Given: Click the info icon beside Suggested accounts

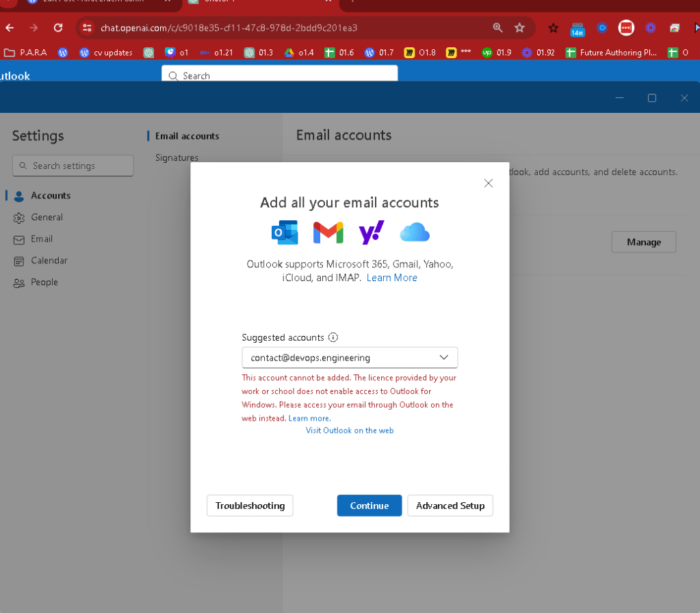Looking at the screenshot, I should point(333,337).
